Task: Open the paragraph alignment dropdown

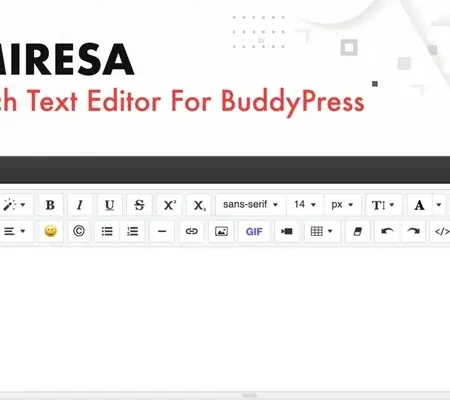Action: (x=15, y=231)
